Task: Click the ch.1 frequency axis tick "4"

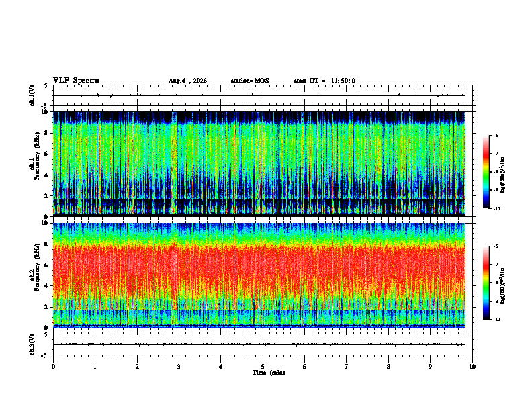Action: pyautogui.click(x=47, y=175)
